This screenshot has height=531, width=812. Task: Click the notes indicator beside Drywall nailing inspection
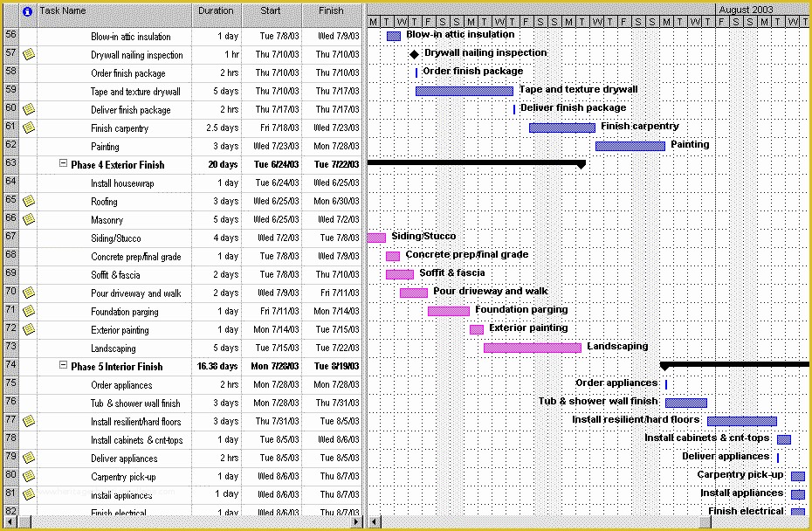[29, 54]
